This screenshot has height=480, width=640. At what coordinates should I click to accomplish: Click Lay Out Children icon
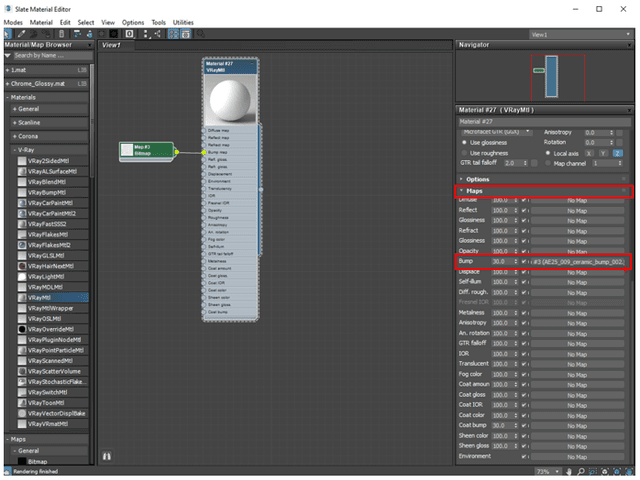tap(158, 34)
